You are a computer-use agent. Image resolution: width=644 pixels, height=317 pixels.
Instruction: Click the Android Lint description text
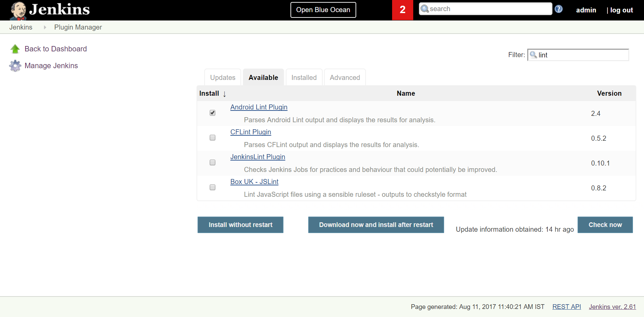coord(340,120)
